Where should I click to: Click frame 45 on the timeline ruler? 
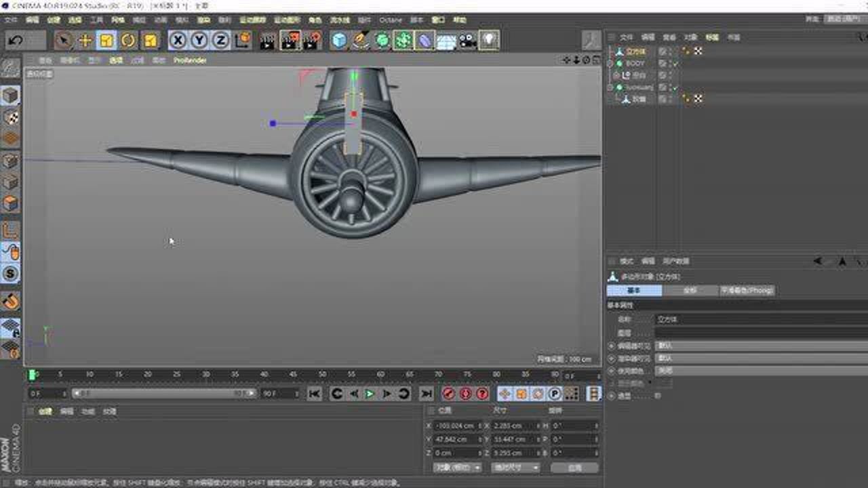[293, 374]
